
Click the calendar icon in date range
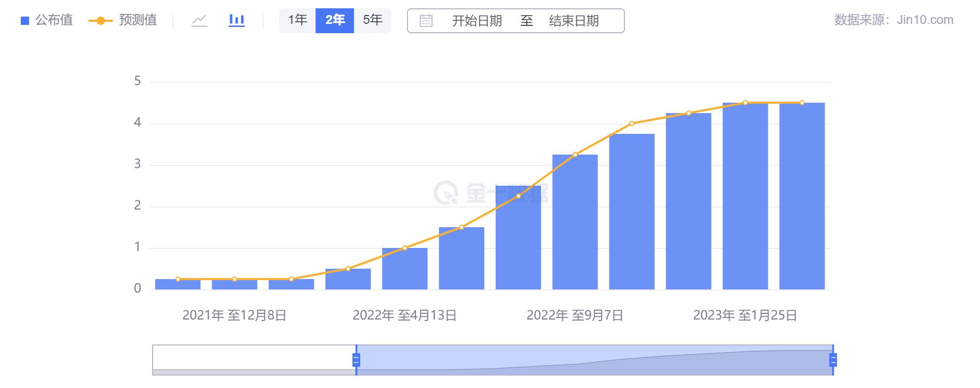(426, 21)
